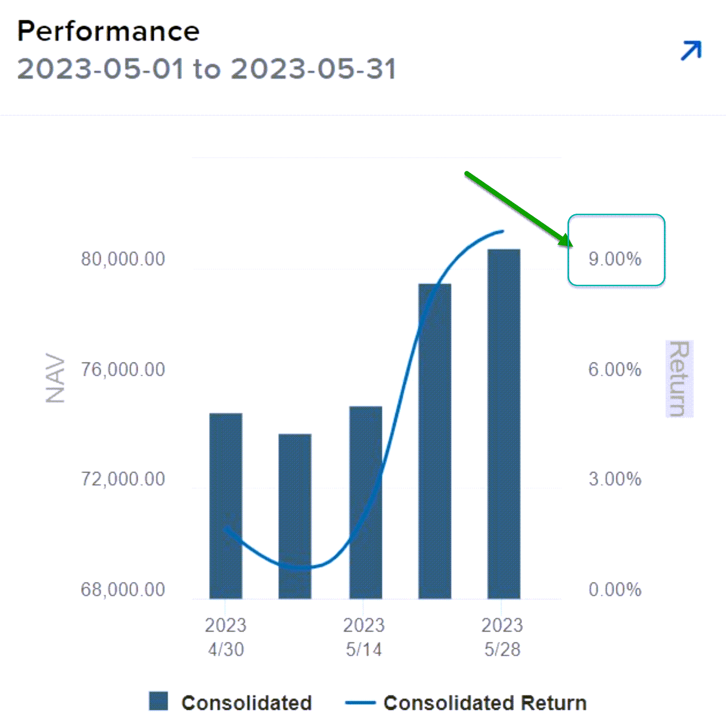
Task: Toggle Consolidated Return line in legend
Action: [x=485, y=703]
